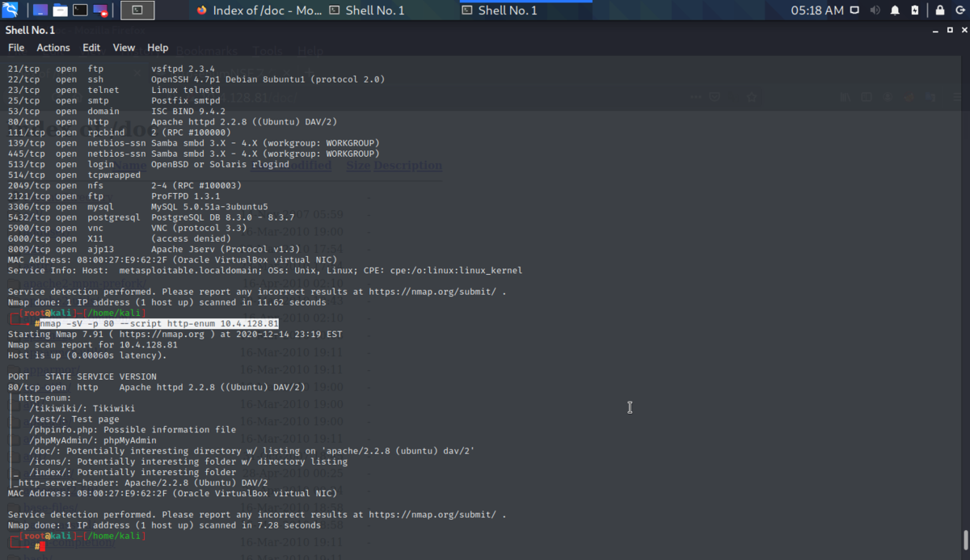Click the '139/tcp' Samba smbd line

point(193,143)
